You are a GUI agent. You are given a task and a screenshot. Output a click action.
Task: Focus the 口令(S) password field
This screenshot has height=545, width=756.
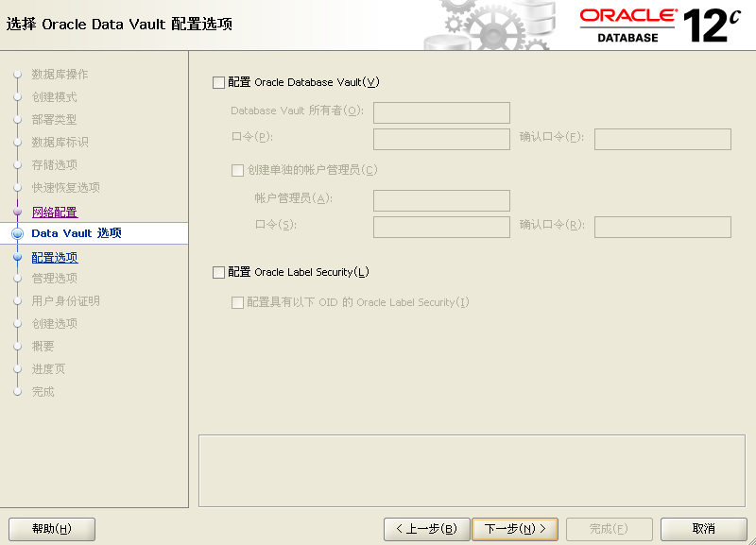pyautogui.click(x=441, y=227)
